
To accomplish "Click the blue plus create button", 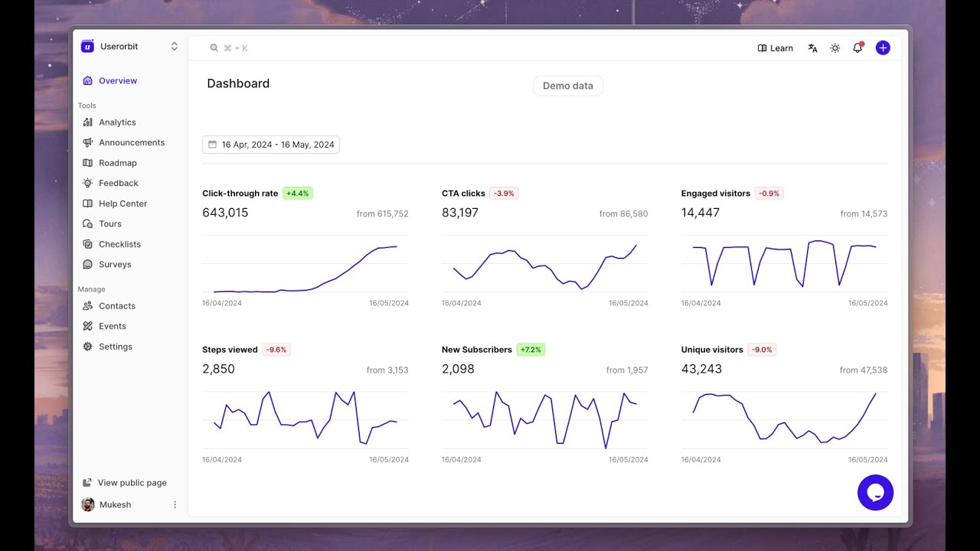I will pos(883,47).
